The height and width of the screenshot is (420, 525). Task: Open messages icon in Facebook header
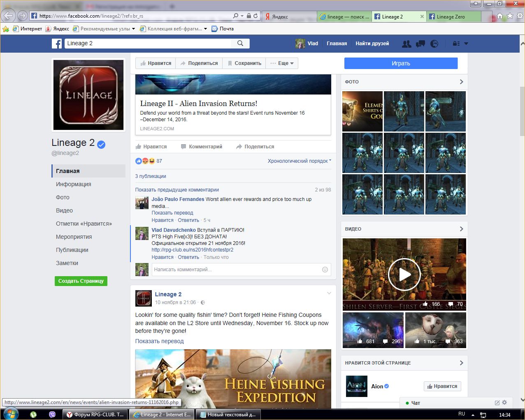tap(420, 44)
